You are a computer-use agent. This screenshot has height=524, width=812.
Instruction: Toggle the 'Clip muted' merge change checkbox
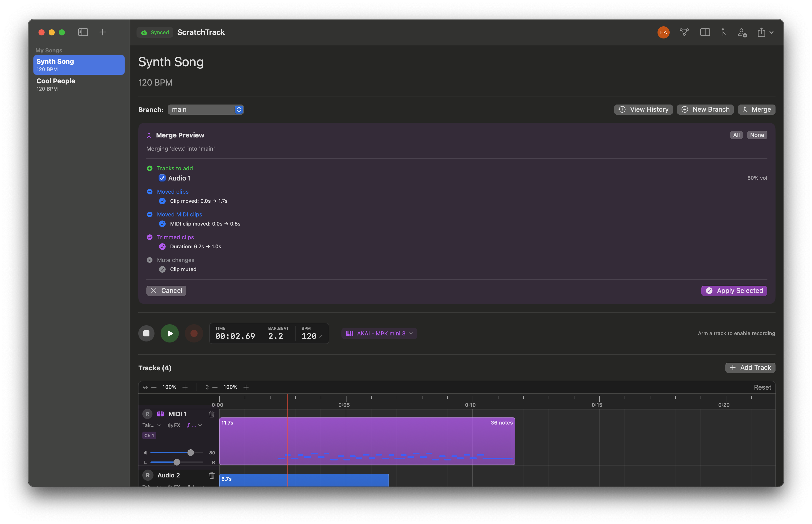(x=162, y=269)
